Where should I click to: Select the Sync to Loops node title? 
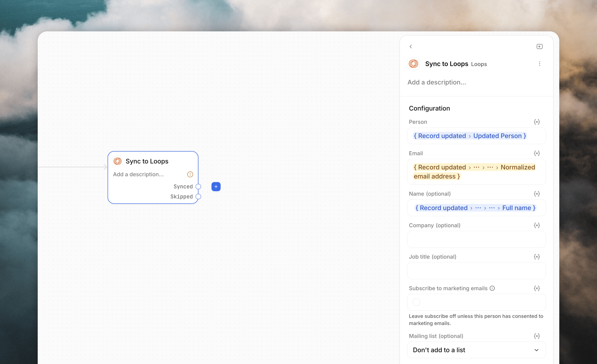[147, 161]
